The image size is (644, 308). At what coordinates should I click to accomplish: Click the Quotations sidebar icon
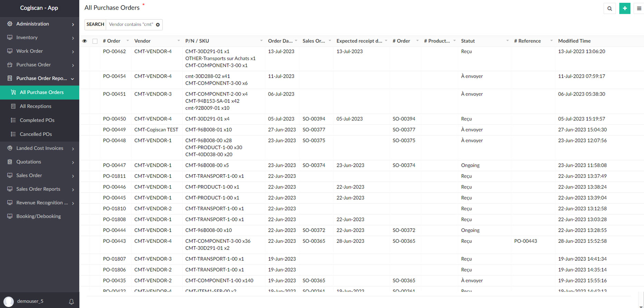10,162
